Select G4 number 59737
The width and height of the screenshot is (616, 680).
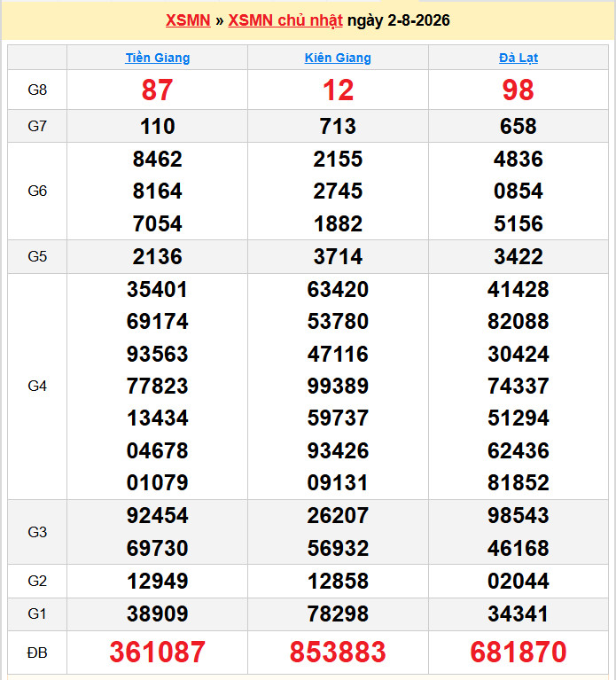(x=338, y=418)
